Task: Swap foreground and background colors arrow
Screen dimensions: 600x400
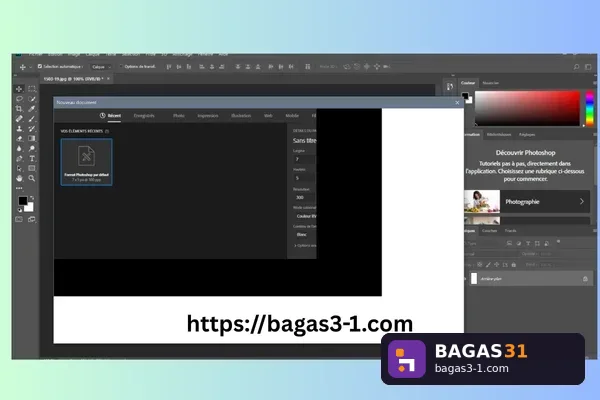Action: 32,198
